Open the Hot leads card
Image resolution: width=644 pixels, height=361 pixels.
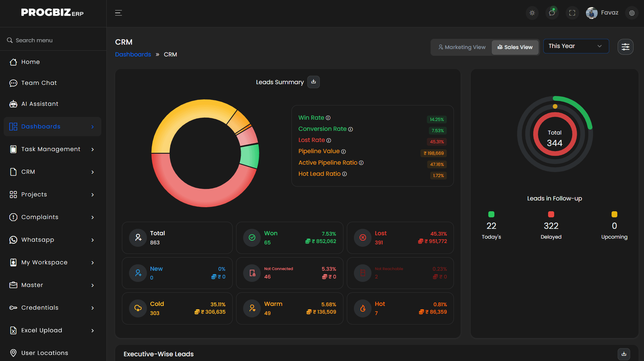pos(400,308)
